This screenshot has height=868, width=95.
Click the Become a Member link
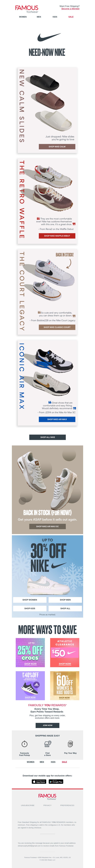click(71, 9)
